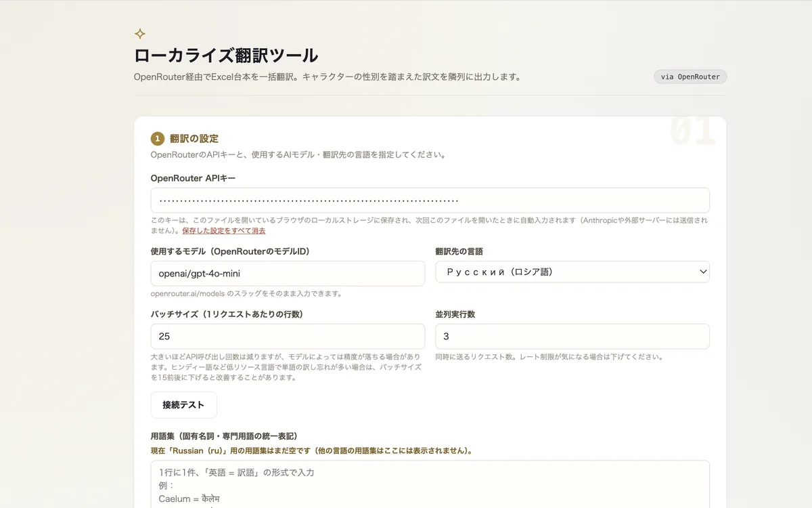Click the 'via OpenRouter' badge
This screenshot has width=812, height=508.
pos(690,77)
